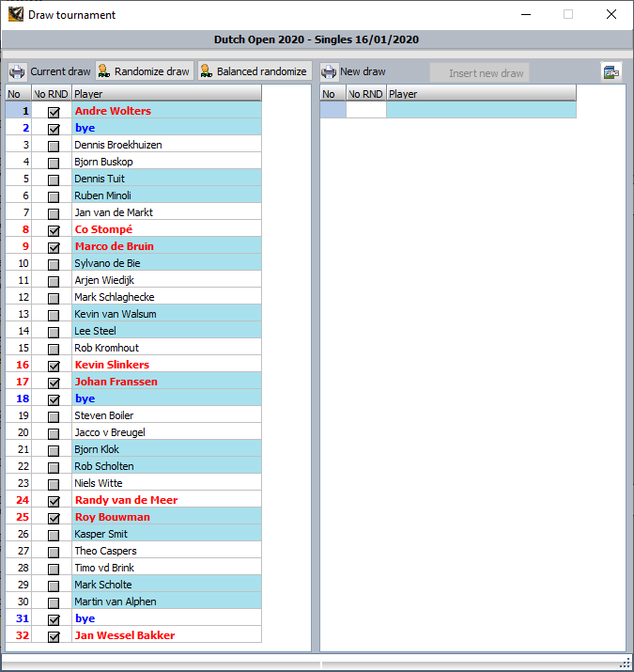Click the New draw printer icon
634x672 pixels.
[x=329, y=72]
